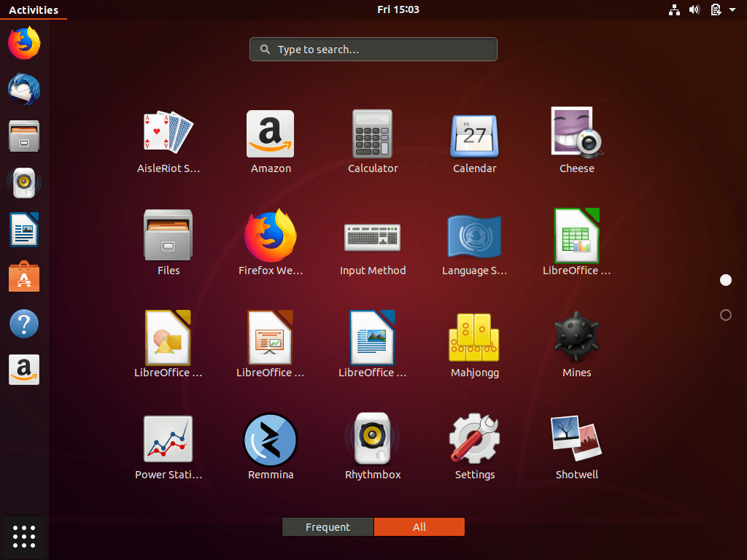The width and height of the screenshot is (747, 560).
Task: Select the All apps tab
Action: tap(419, 527)
